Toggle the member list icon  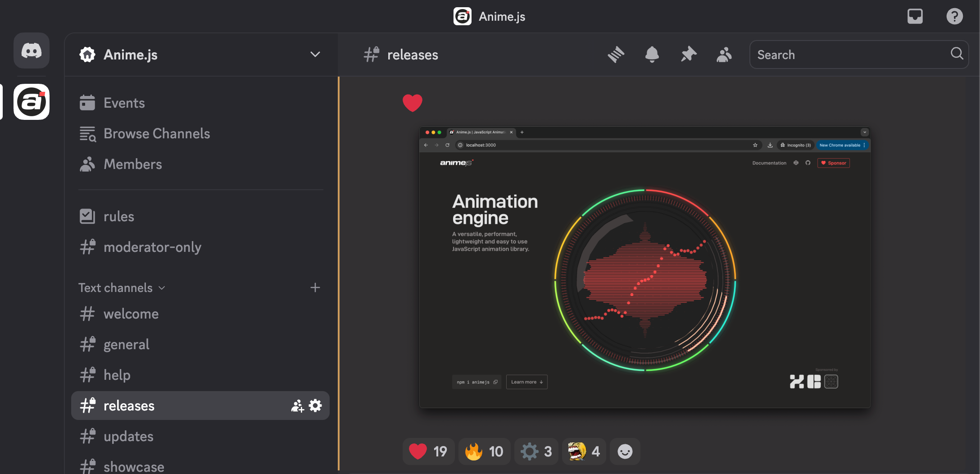click(724, 55)
